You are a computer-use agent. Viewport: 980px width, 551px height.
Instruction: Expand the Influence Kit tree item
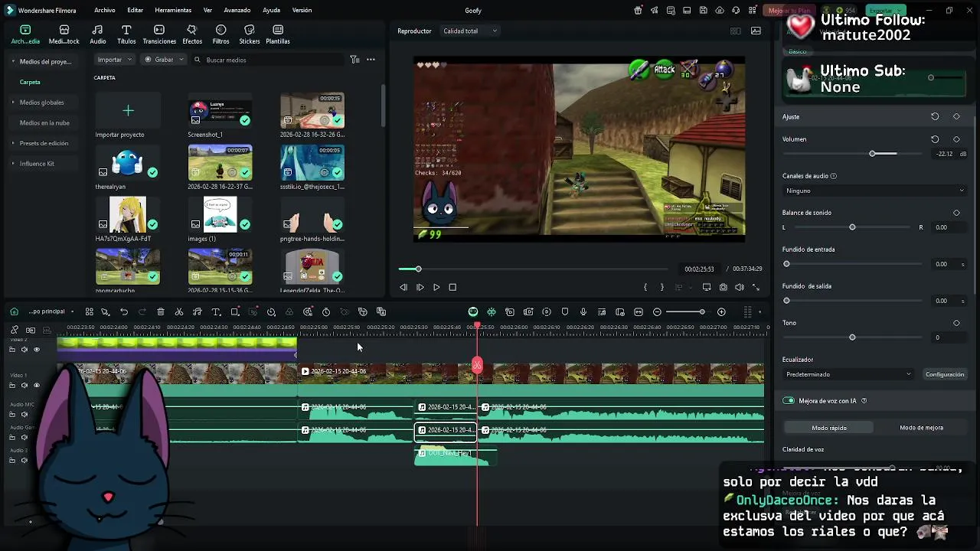[x=13, y=164]
